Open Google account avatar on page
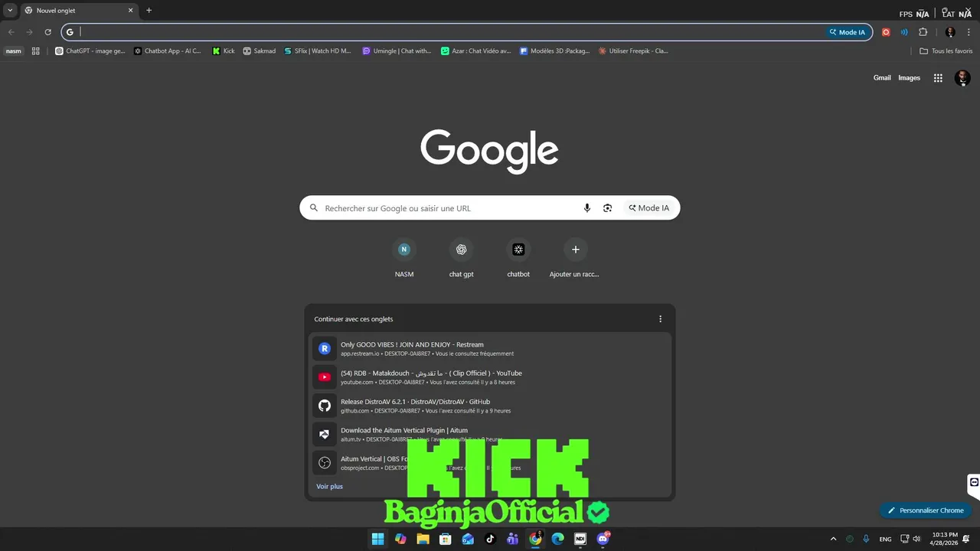This screenshot has height=551, width=980. coord(962,78)
